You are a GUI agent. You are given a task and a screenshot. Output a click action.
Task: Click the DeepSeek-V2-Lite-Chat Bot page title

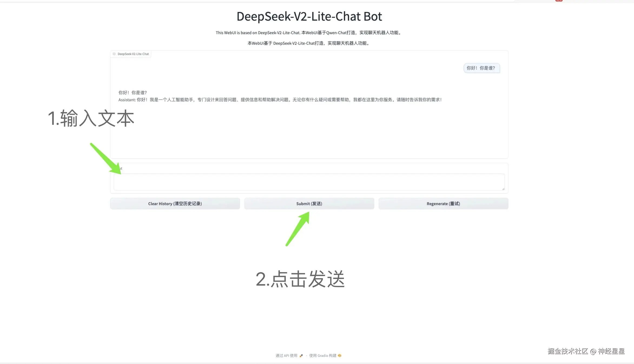click(309, 16)
